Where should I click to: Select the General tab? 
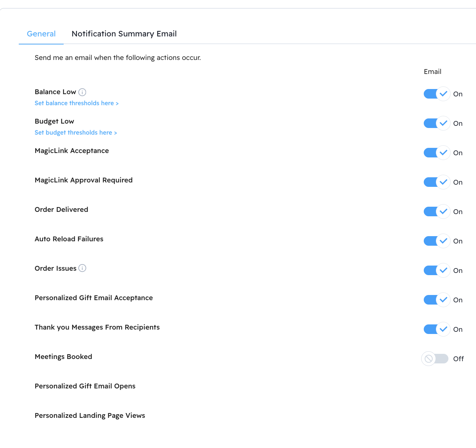coord(41,34)
